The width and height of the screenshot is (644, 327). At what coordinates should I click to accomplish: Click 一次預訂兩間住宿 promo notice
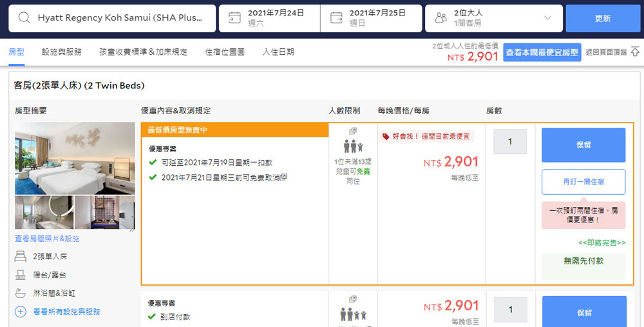583,215
